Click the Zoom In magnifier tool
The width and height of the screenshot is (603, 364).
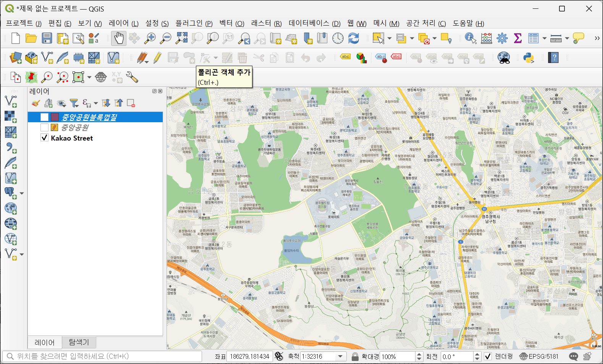coord(150,38)
